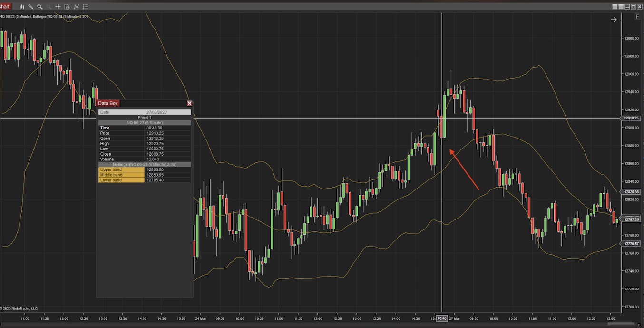Select the NQ 06-23 (5 Minute) header row
The image size is (644, 328).
click(144, 122)
